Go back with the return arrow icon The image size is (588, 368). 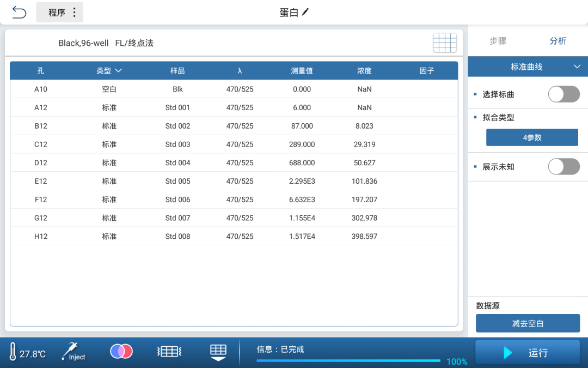19,13
